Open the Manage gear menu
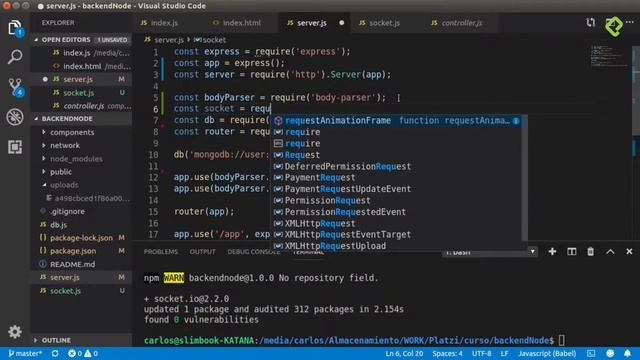This screenshot has width=640, height=360. [15, 331]
